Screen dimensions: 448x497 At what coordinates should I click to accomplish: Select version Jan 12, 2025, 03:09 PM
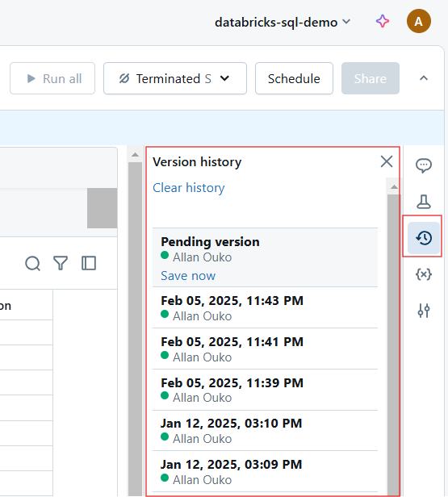click(265, 471)
